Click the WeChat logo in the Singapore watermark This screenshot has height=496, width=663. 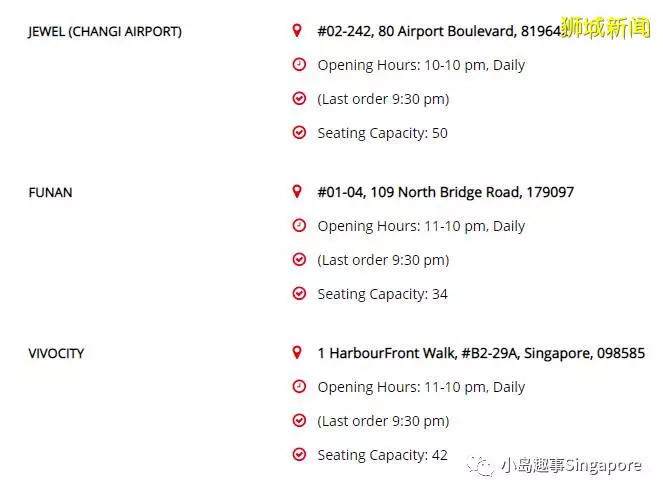click(x=480, y=466)
